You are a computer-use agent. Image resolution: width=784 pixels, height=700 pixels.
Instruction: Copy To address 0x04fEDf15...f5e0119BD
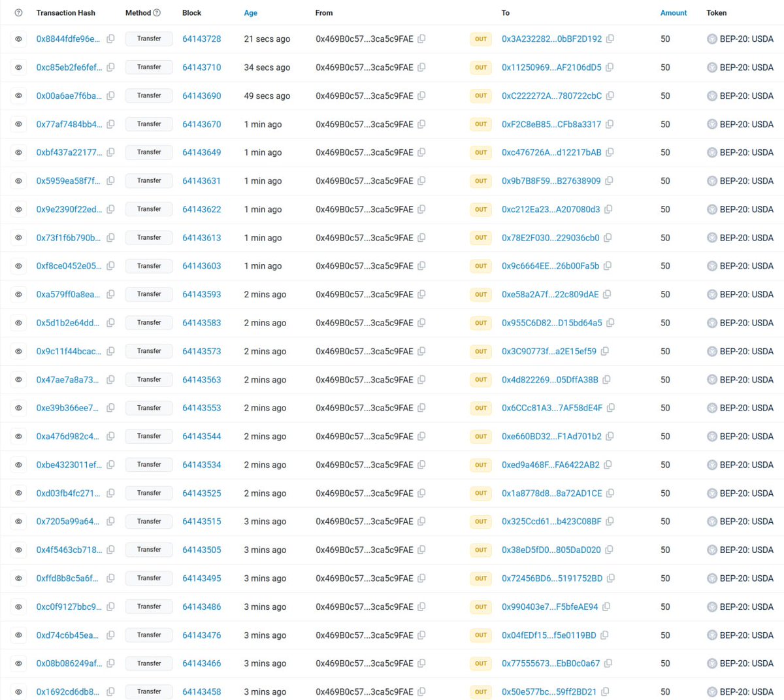click(604, 635)
